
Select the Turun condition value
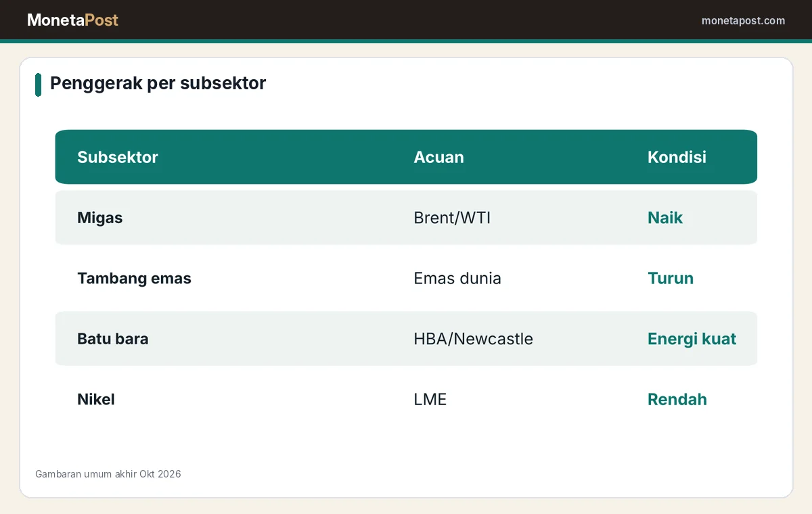[671, 278]
